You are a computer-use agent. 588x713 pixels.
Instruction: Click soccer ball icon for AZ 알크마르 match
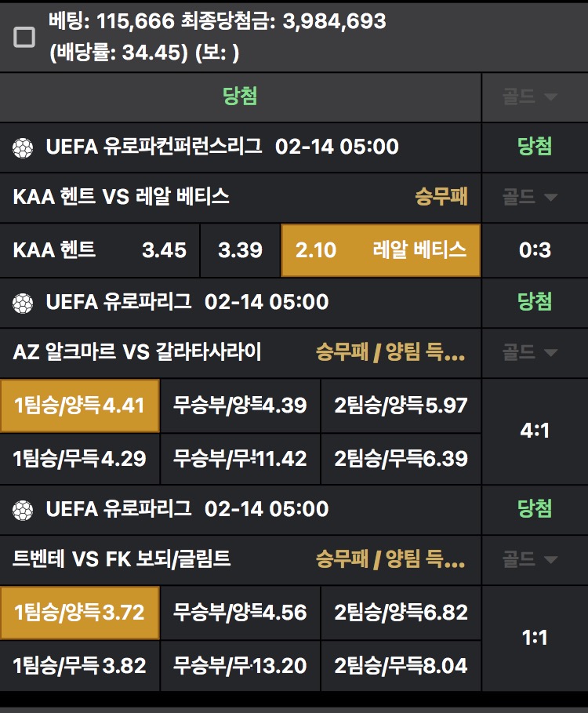click(24, 302)
